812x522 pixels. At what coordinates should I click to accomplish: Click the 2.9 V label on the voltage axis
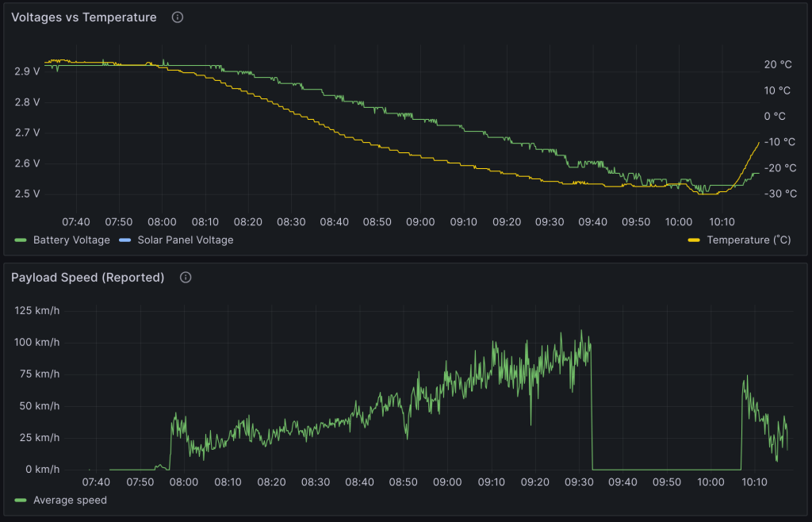pos(27,71)
